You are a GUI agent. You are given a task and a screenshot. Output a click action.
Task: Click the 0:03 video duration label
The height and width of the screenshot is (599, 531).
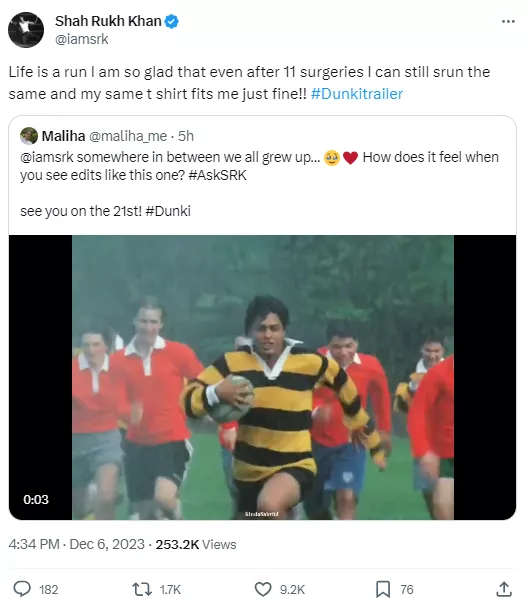pos(36,500)
